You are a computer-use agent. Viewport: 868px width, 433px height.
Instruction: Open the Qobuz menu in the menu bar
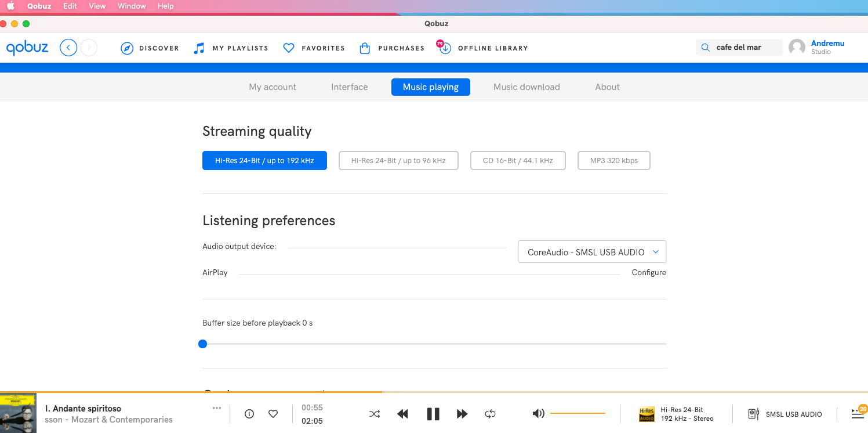(x=39, y=6)
